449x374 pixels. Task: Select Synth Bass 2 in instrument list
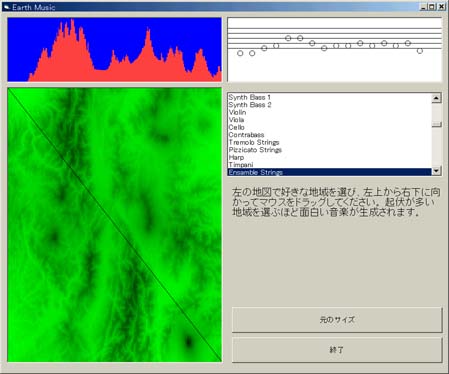329,105
